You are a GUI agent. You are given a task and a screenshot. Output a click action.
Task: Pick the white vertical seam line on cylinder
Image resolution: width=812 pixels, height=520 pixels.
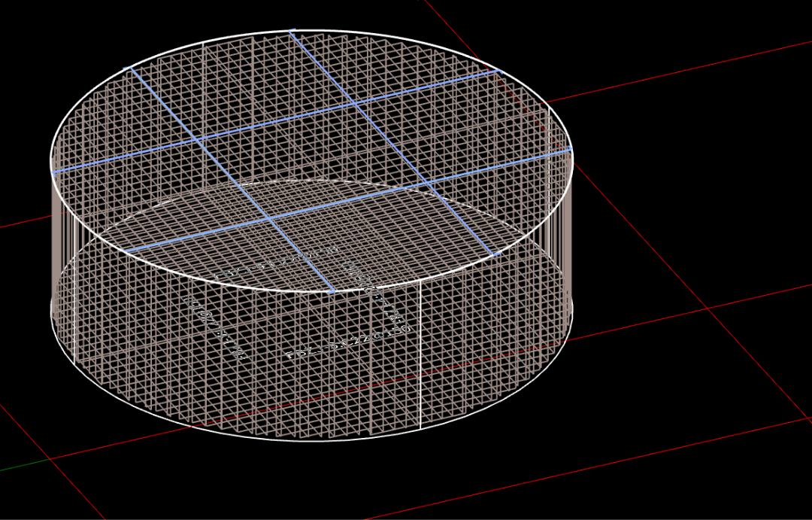coord(420,355)
